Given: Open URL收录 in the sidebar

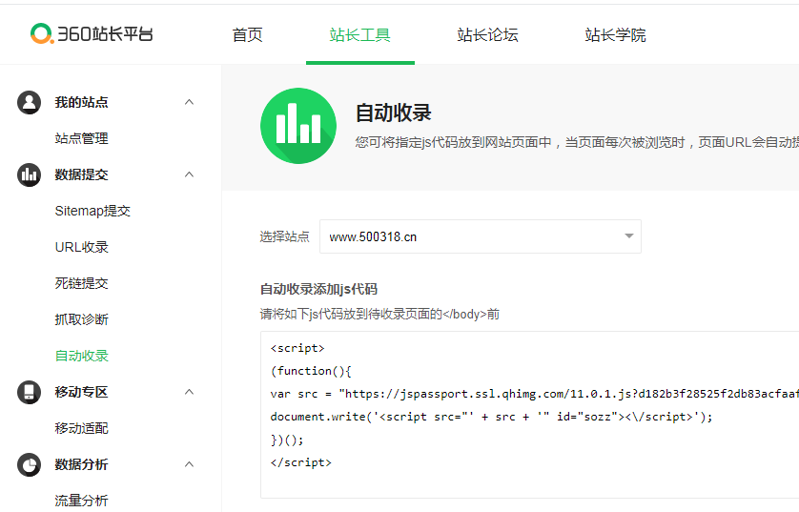Looking at the screenshot, I should click(x=82, y=247).
